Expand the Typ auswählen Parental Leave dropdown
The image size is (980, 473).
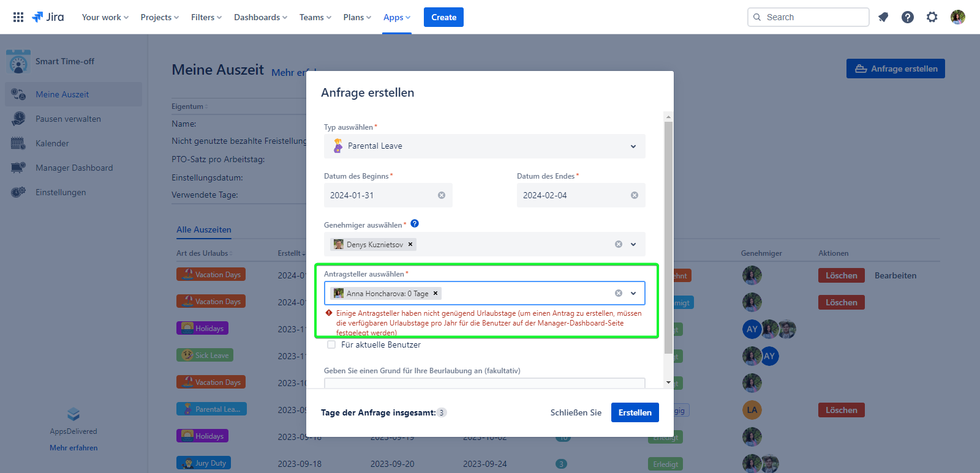pos(633,146)
